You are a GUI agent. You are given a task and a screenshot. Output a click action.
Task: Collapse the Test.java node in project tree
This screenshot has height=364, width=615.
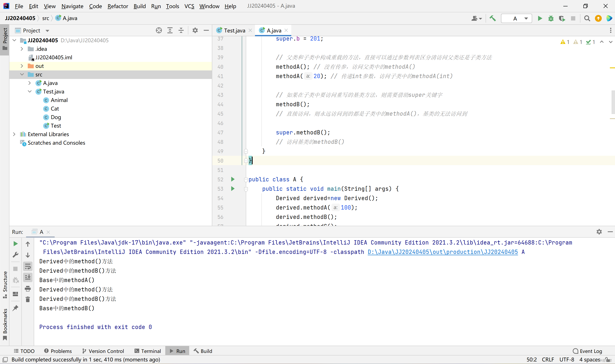pyautogui.click(x=30, y=92)
